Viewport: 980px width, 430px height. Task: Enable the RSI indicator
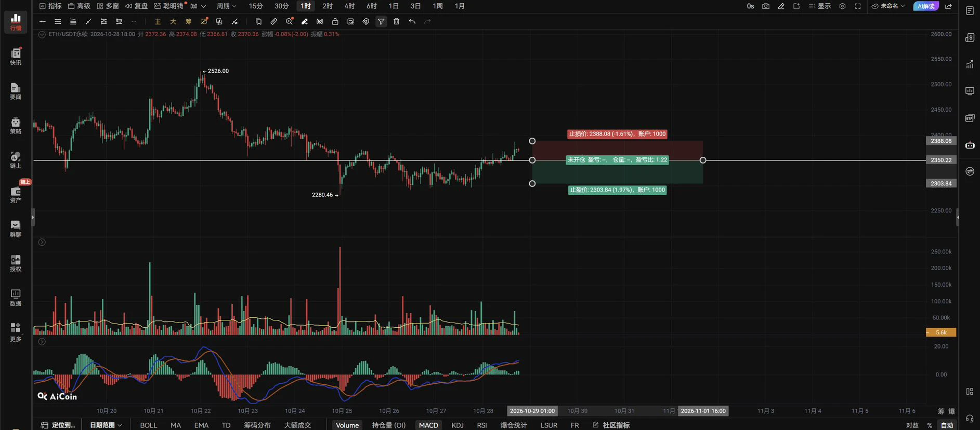point(482,425)
